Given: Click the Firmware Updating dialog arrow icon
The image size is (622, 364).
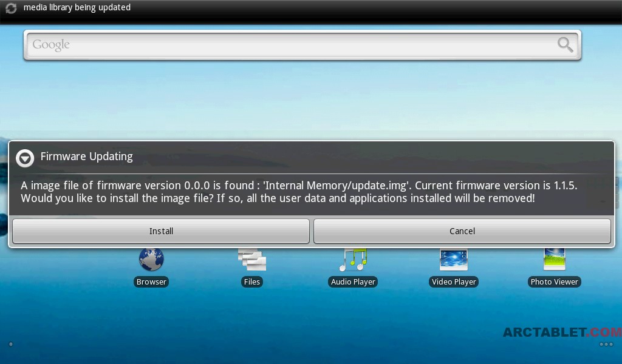Looking at the screenshot, I should [x=25, y=158].
